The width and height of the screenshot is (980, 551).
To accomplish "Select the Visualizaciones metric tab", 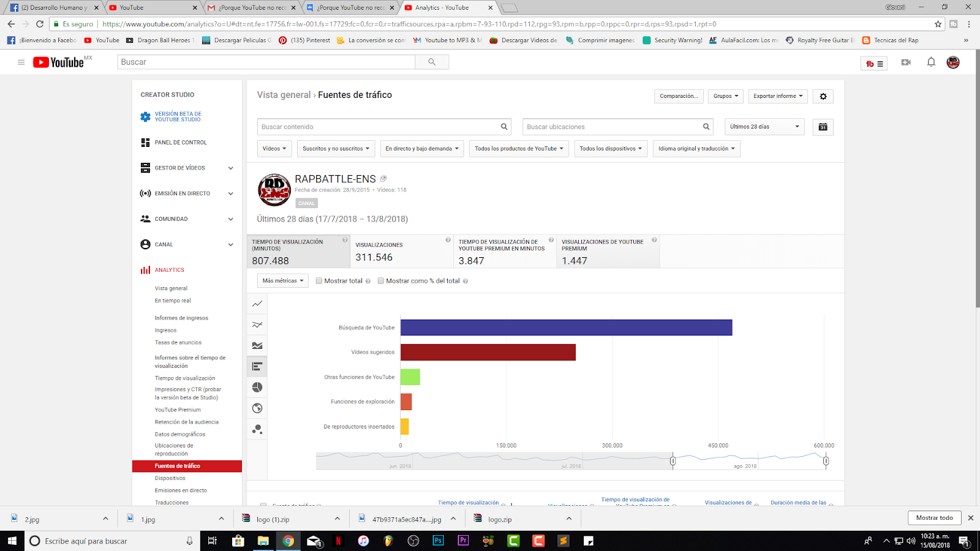I will tap(402, 252).
